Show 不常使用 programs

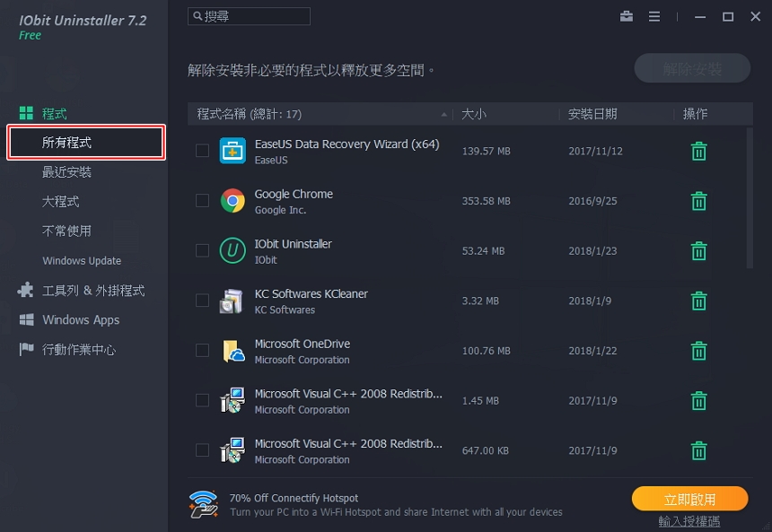click(66, 231)
